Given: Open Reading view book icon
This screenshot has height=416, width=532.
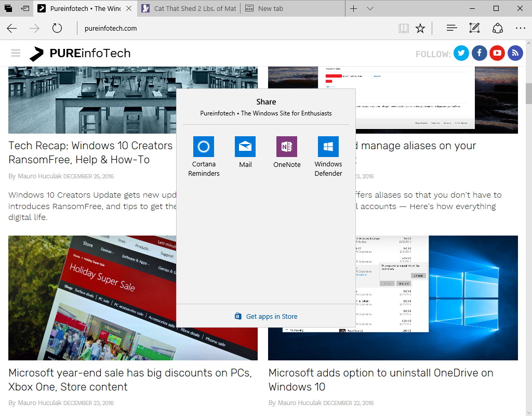Looking at the screenshot, I should (403, 28).
